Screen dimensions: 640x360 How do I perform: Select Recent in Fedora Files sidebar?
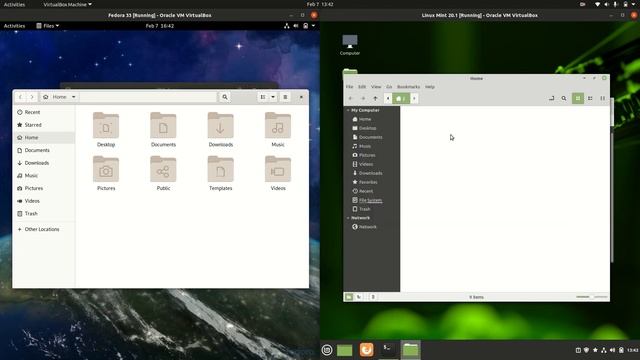tap(44, 112)
